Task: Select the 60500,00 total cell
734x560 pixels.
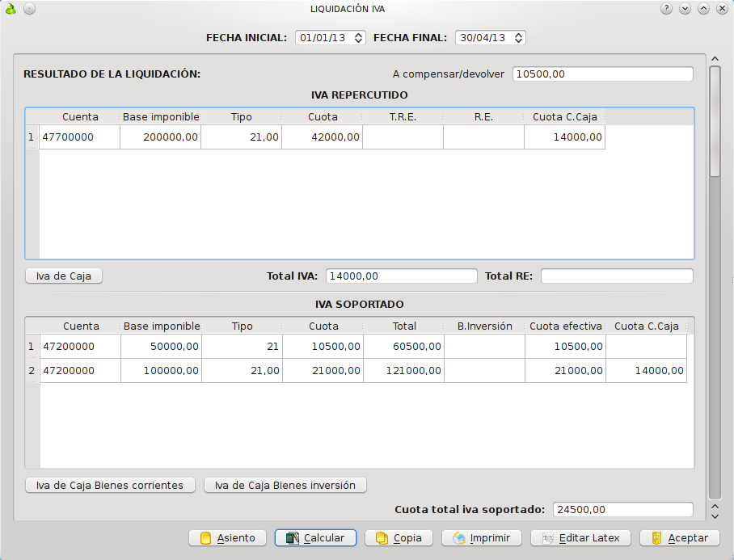Action: tap(404, 346)
